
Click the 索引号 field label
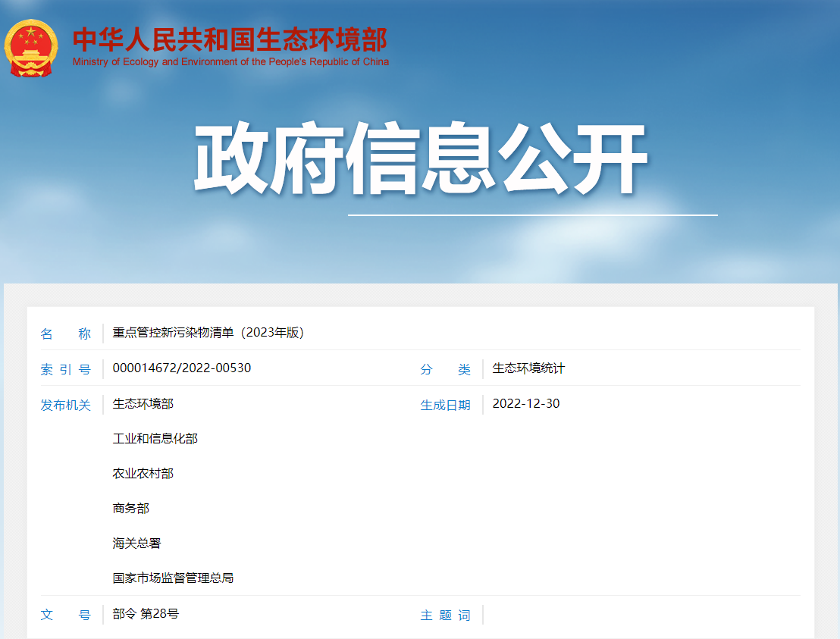point(65,370)
